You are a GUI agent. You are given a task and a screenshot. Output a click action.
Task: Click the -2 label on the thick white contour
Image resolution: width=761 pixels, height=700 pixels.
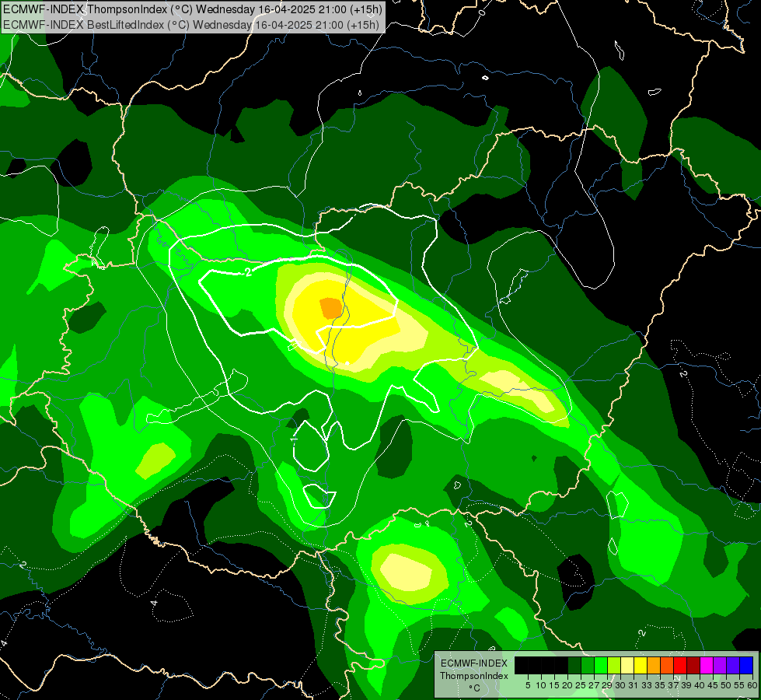[x=248, y=272]
